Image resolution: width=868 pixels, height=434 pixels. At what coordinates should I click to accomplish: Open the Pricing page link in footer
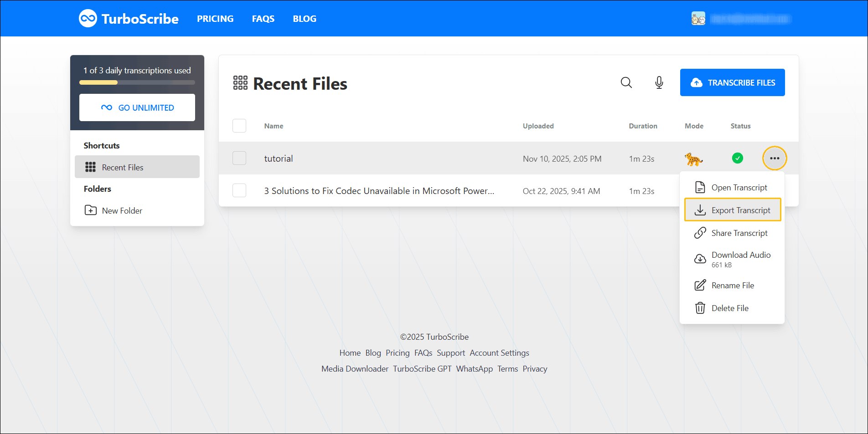coord(397,352)
